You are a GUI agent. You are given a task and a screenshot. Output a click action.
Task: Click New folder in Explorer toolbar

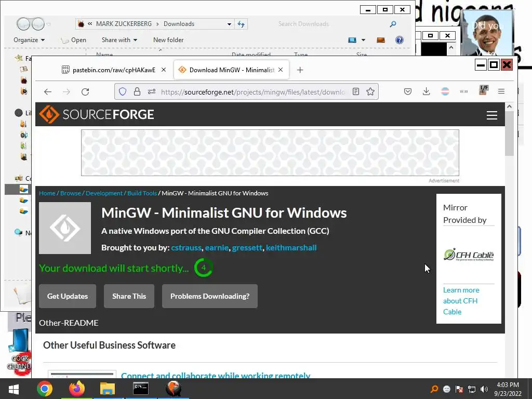coord(168,40)
